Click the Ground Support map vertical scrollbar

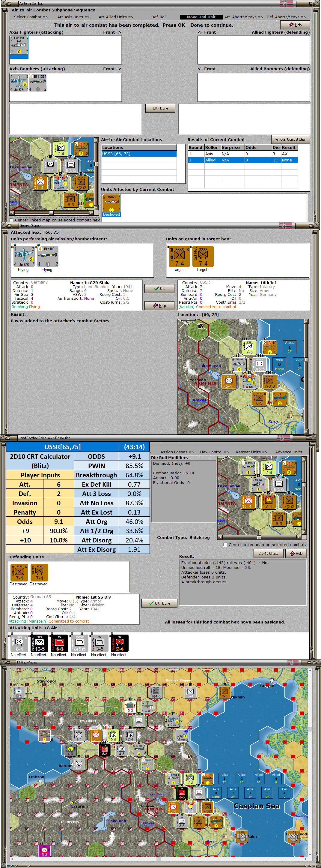(306, 376)
